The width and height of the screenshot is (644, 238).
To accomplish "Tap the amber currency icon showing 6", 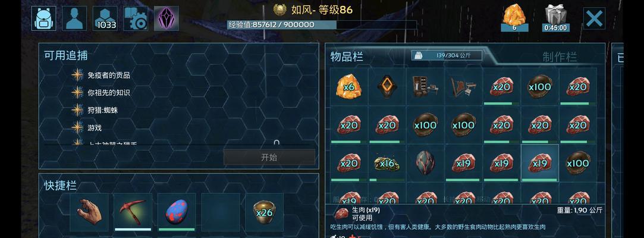I will [x=514, y=18].
